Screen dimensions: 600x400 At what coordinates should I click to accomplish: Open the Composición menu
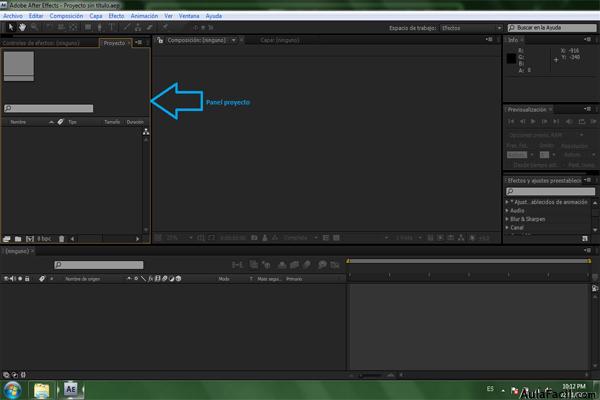66,16
